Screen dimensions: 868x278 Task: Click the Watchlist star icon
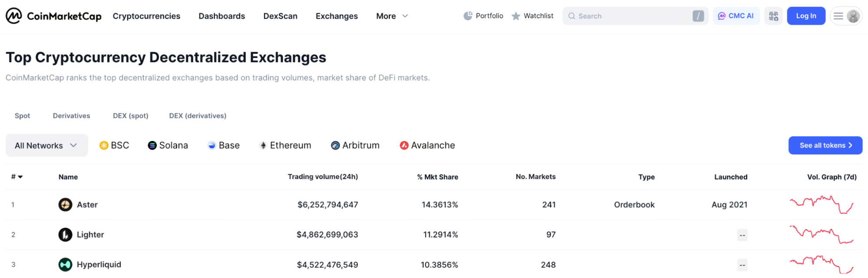(x=516, y=16)
